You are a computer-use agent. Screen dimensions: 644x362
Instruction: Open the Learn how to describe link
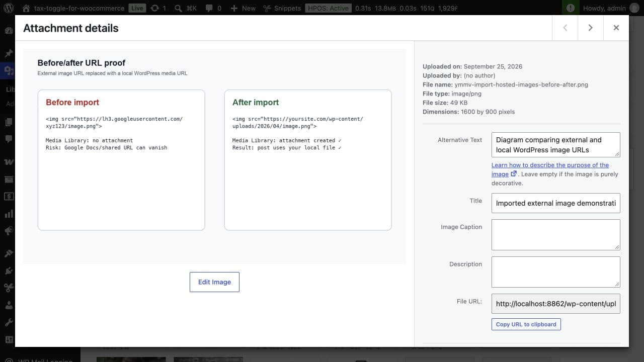(550, 169)
